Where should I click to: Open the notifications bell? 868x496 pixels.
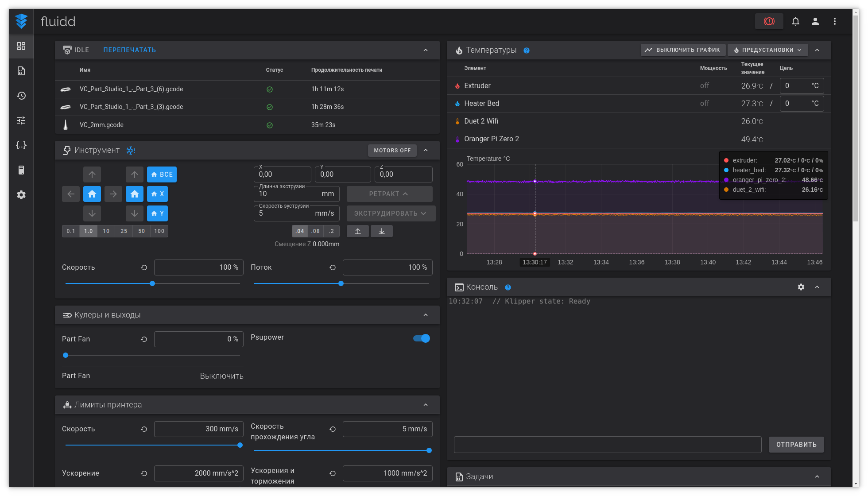click(795, 21)
